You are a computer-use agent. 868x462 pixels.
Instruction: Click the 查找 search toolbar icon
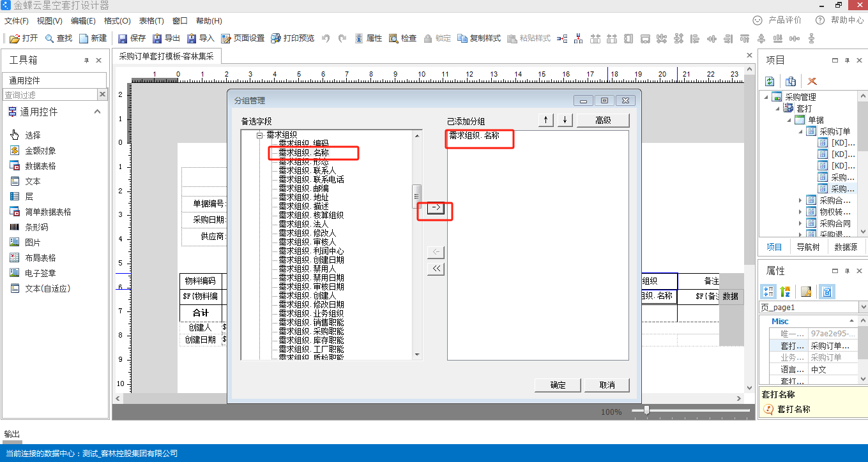pyautogui.click(x=58, y=38)
